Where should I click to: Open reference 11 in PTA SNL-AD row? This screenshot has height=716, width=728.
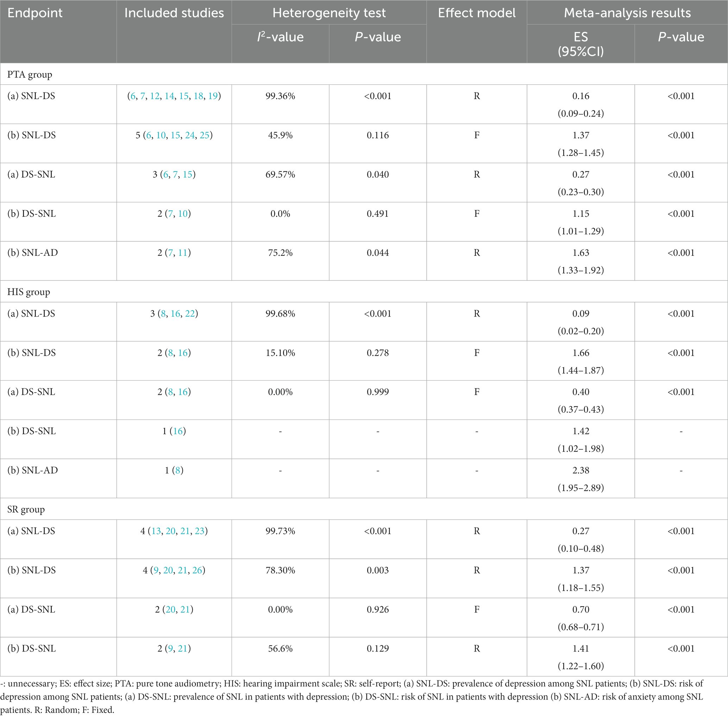(183, 253)
